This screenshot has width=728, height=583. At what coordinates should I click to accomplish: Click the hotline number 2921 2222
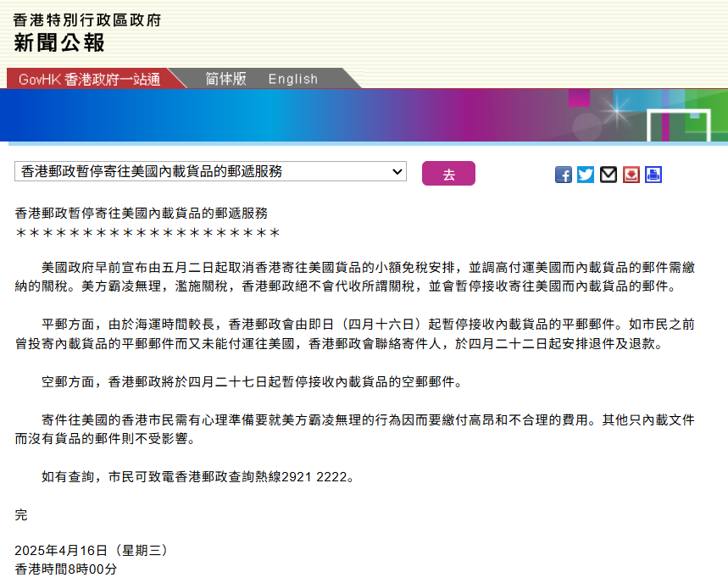tap(314, 476)
